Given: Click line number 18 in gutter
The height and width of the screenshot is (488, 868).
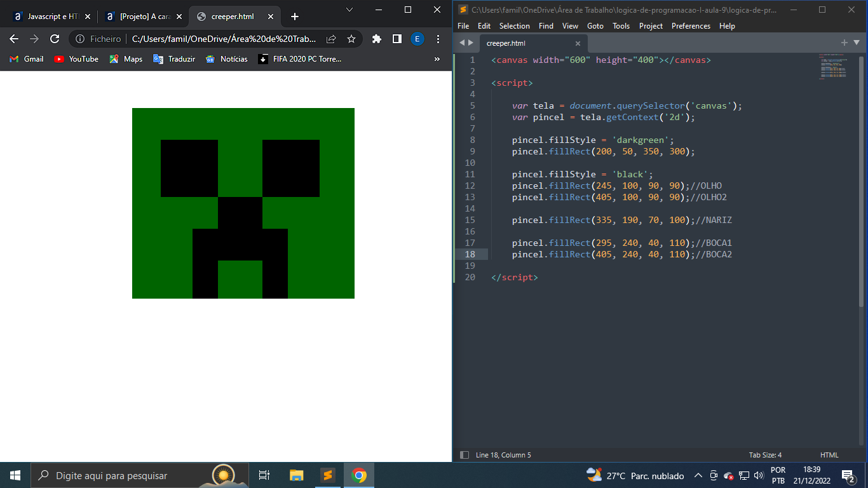Looking at the screenshot, I should point(470,254).
